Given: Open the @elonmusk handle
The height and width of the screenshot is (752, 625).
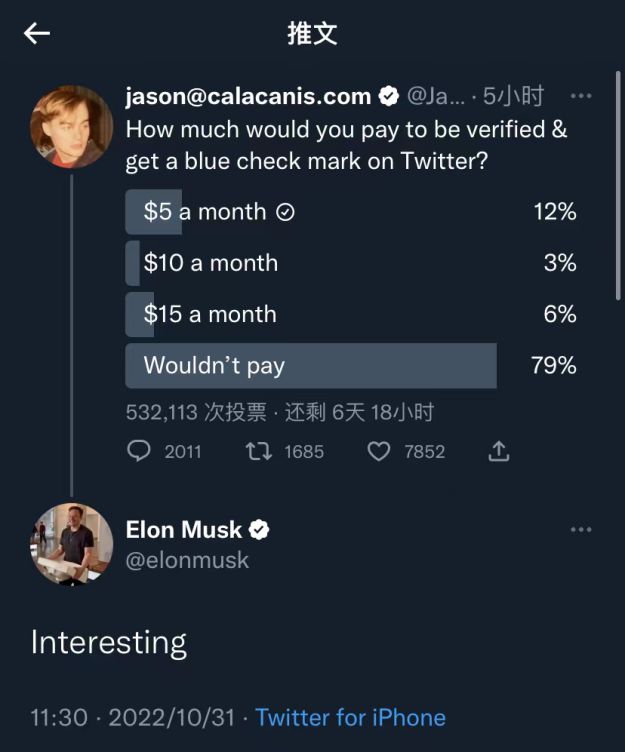Looking at the screenshot, I should click(187, 560).
